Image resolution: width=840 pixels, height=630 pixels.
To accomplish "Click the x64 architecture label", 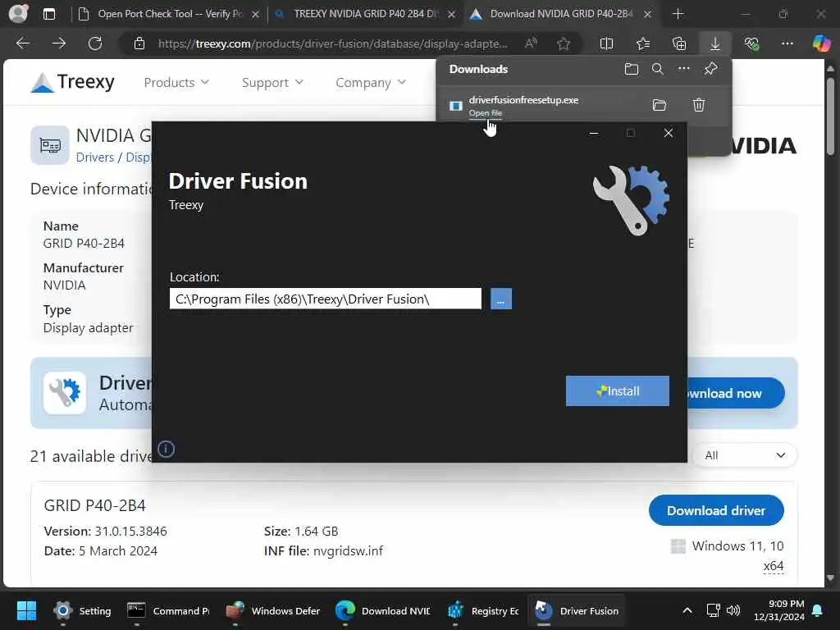I will coord(773,566).
